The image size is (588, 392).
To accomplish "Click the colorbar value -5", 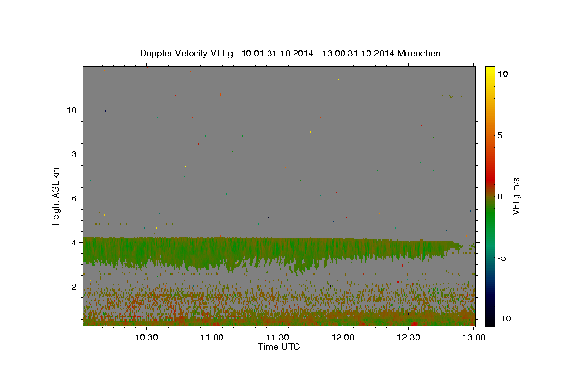I will click(502, 258).
